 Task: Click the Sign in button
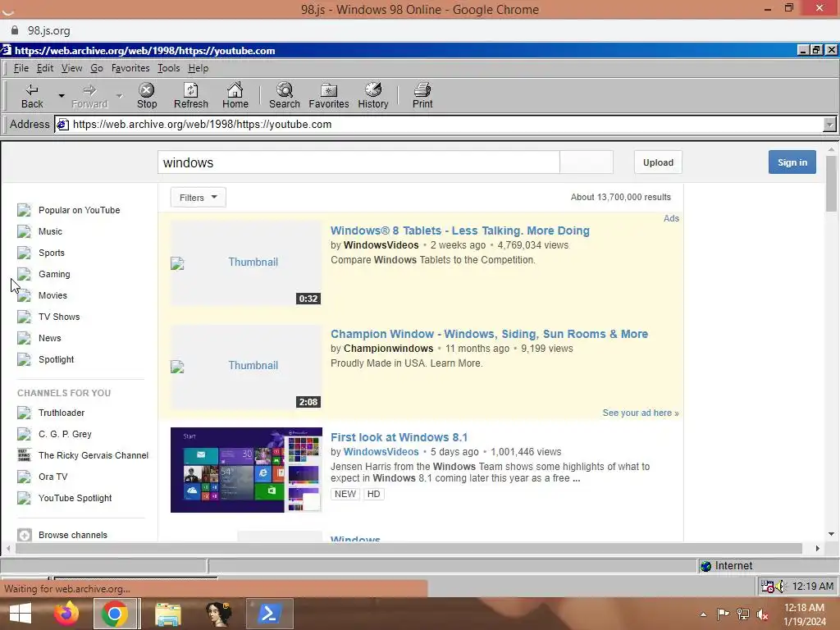792,162
